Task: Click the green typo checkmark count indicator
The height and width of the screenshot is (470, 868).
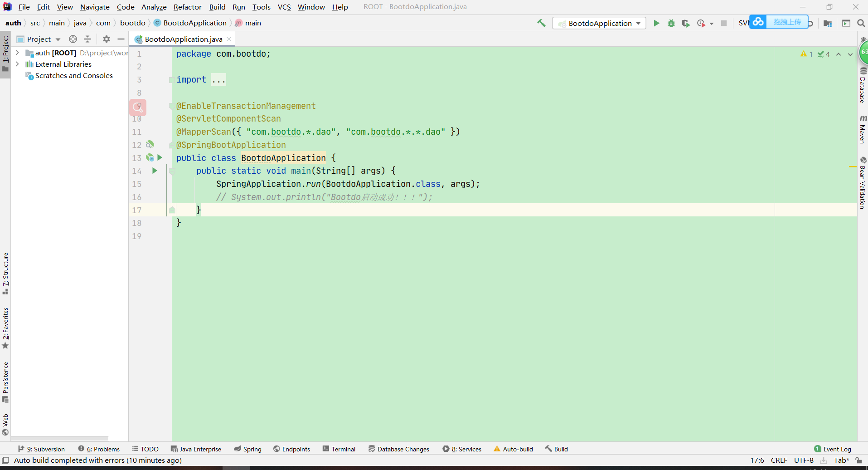Action: 824,54
